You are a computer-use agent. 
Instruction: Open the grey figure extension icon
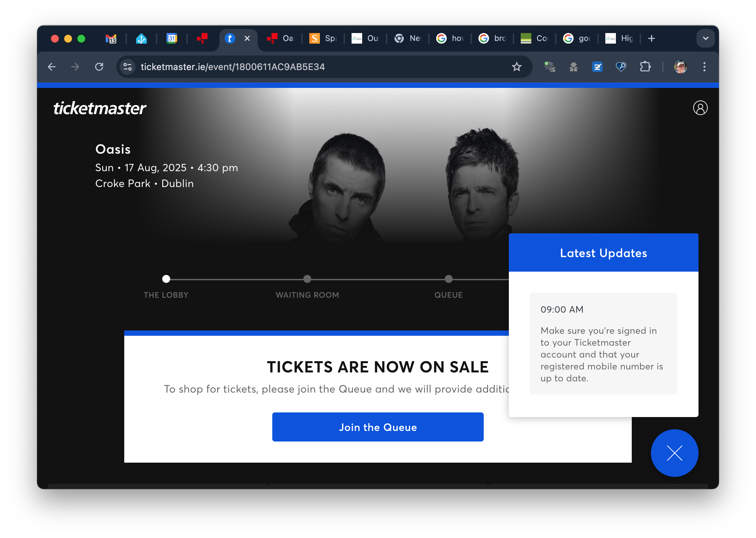click(574, 67)
